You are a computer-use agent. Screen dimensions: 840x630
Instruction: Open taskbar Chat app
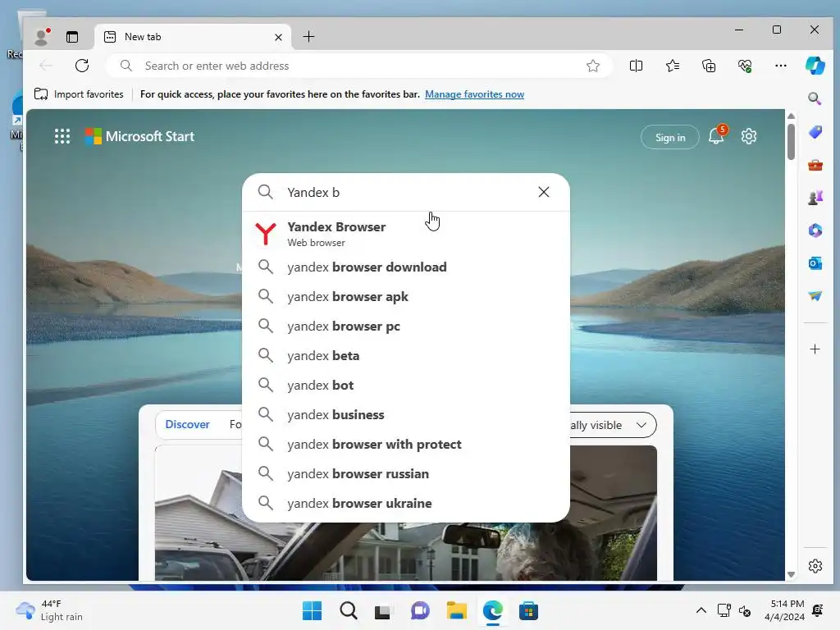pos(420,610)
